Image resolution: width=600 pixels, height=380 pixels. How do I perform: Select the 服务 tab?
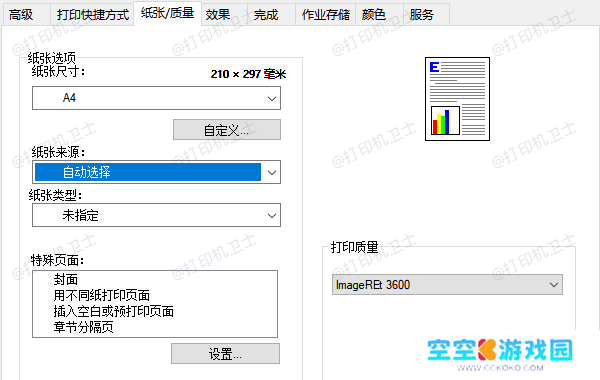pyautogui.click(x=426, y=15)
